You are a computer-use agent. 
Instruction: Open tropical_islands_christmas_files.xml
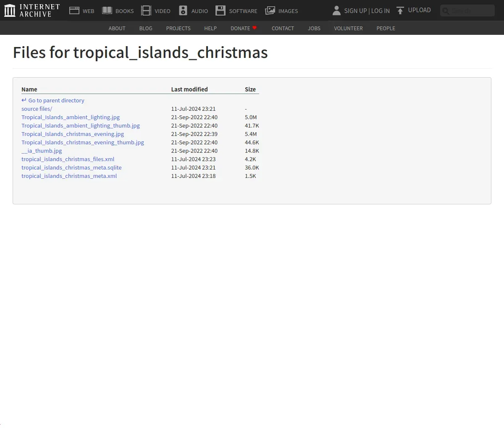(x=68, y=159)
